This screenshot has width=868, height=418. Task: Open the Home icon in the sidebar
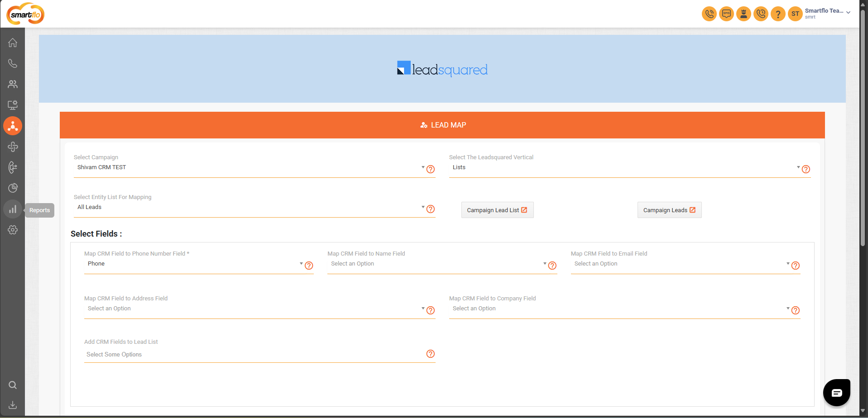pos(13,43)
